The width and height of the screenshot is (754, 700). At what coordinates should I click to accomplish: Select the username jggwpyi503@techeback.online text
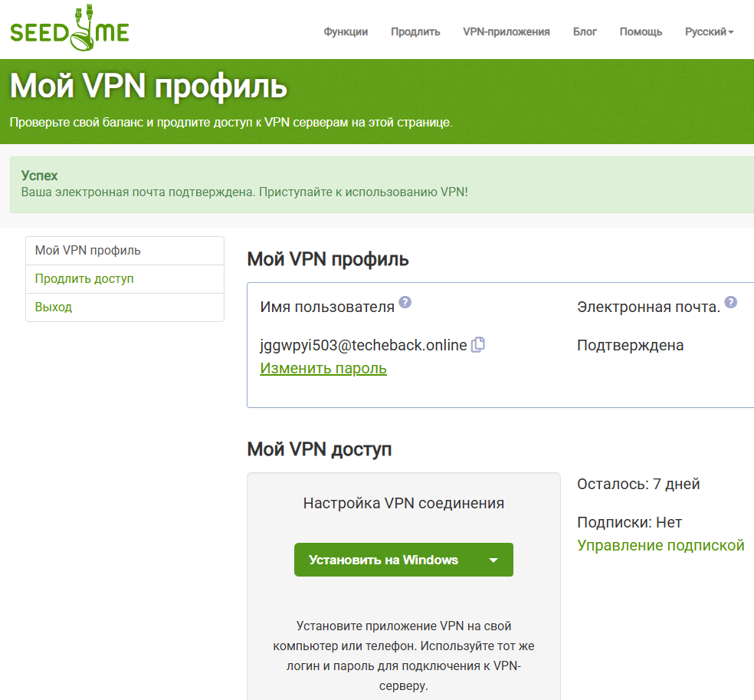(363, 345)
